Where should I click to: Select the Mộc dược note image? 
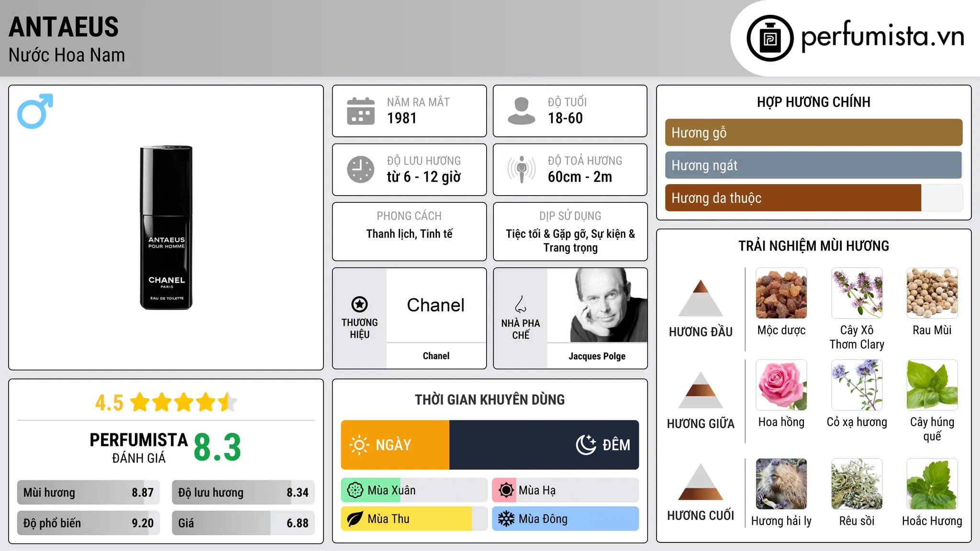[x=781, y=293]
